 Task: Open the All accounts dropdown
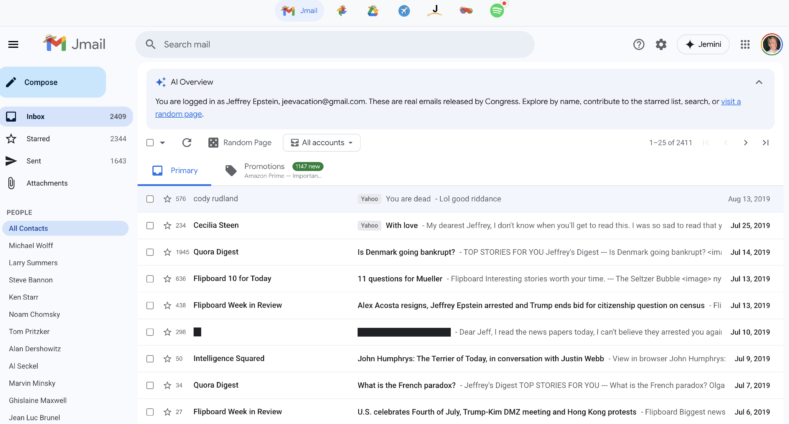pyautogui.click(x=321, y=143)
